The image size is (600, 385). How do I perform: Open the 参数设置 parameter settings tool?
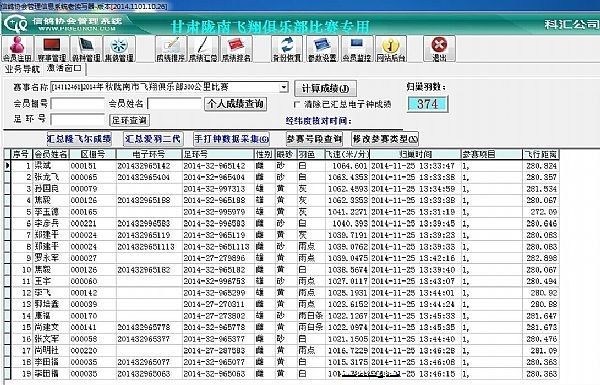pyautogui.click(x=322, y=49)
